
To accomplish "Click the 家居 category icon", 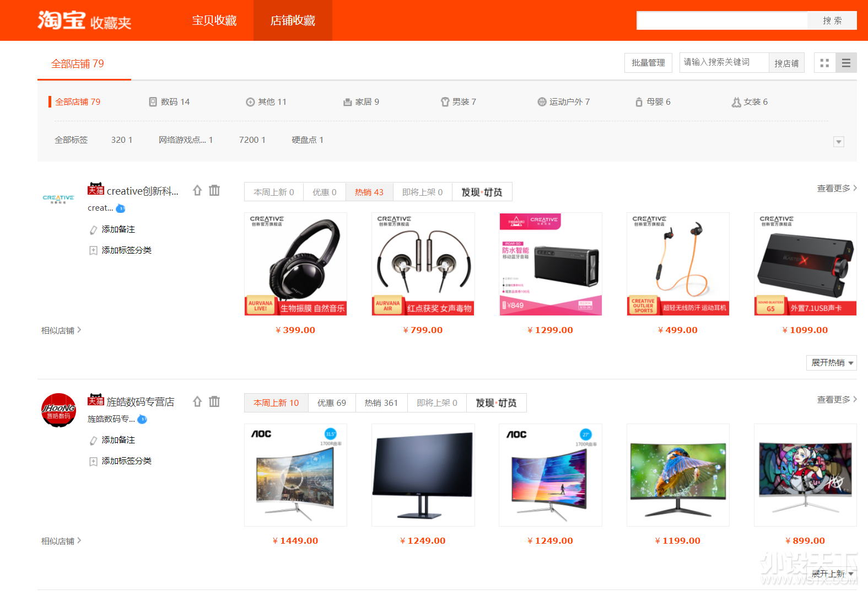I will click(x=348, y=102).
